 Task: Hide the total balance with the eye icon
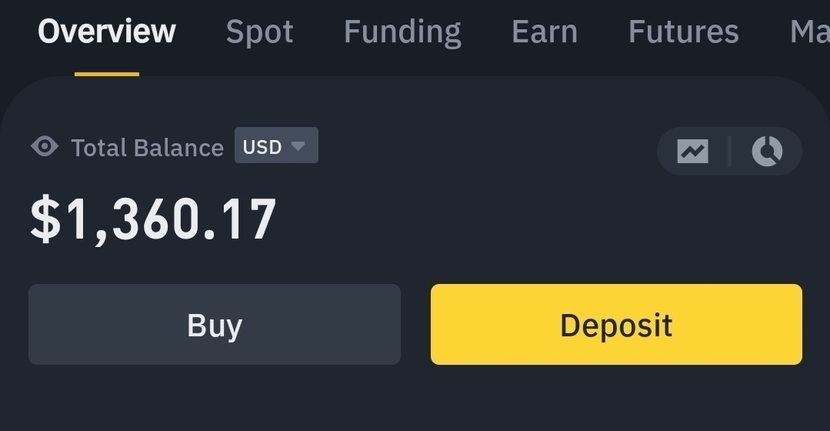(x=44, y=147)
